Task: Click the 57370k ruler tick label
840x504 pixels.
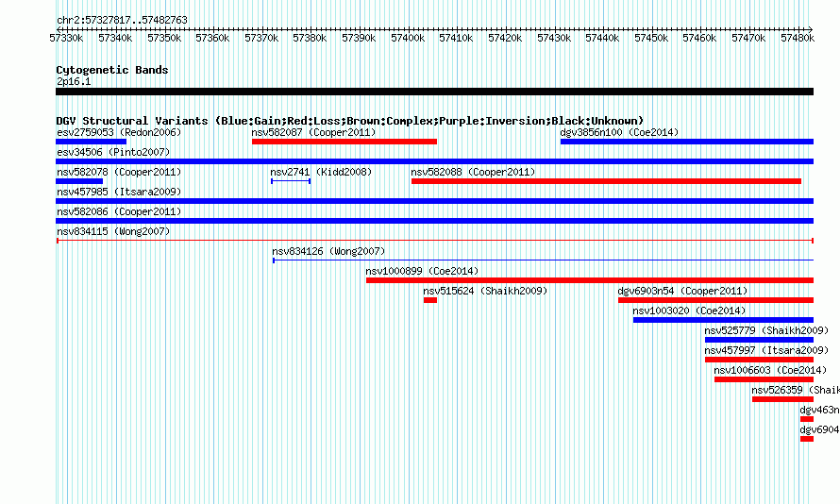Action: point(261,38)
